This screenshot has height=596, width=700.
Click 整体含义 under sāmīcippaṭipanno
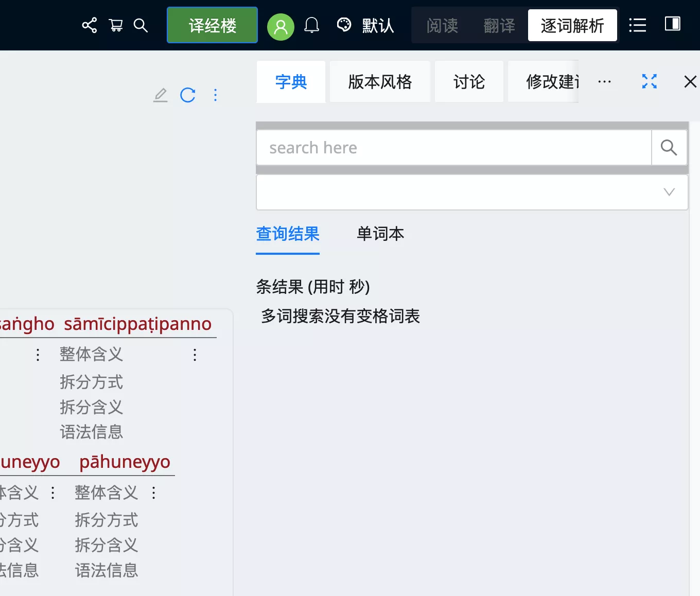92,355
